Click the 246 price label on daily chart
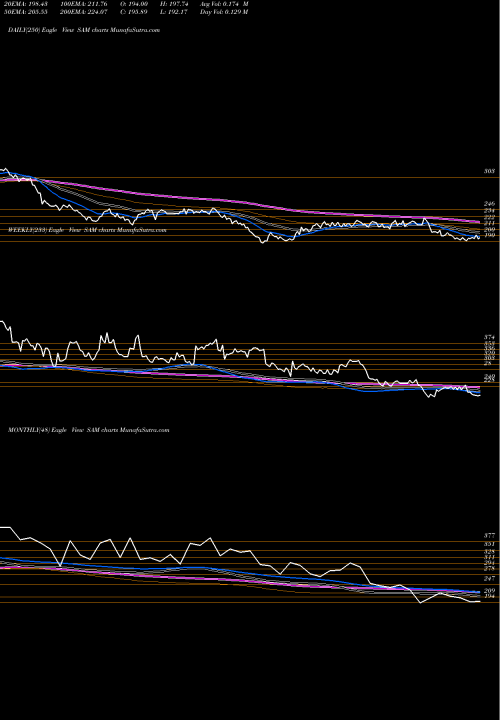 point(489,204)
